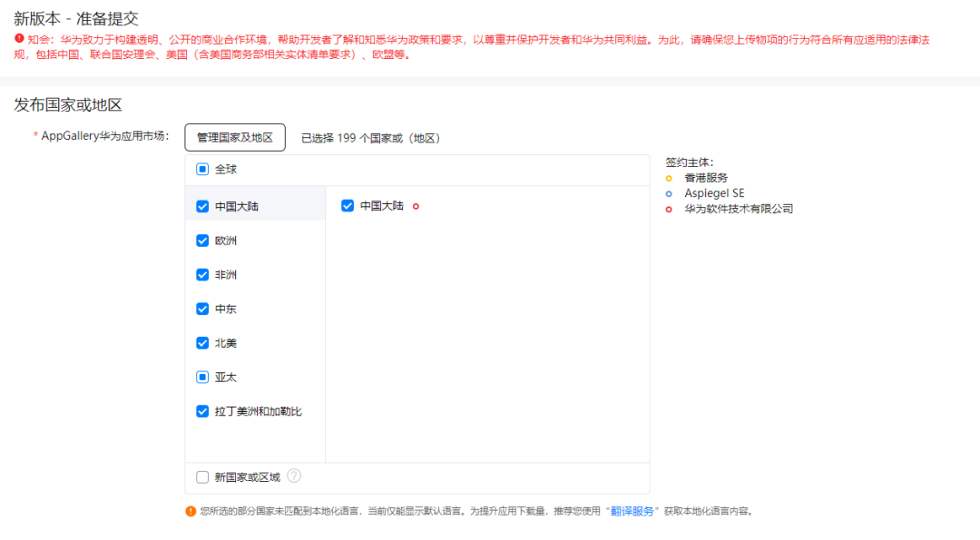Select the 北美 region row label
980x540 pixels.
point(226,343)
